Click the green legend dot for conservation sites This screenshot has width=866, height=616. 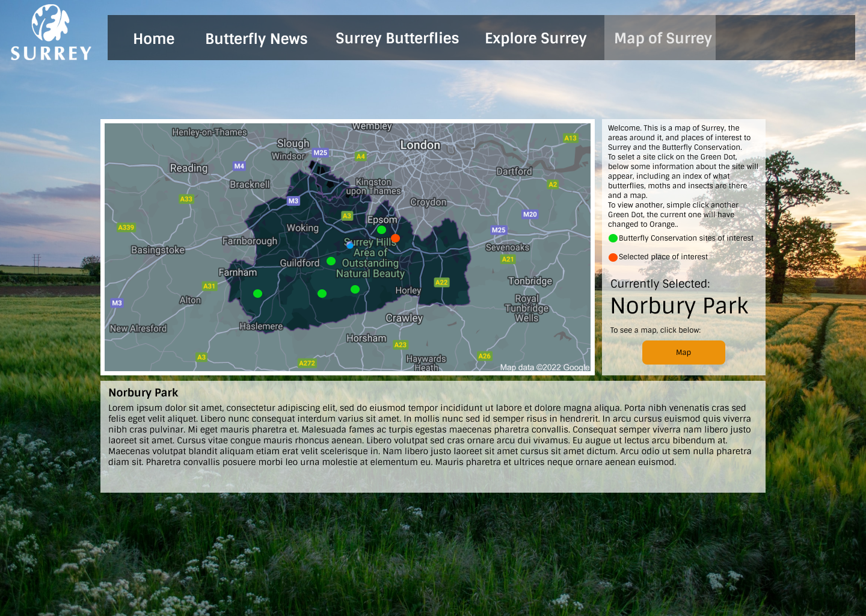pos(613,238)
